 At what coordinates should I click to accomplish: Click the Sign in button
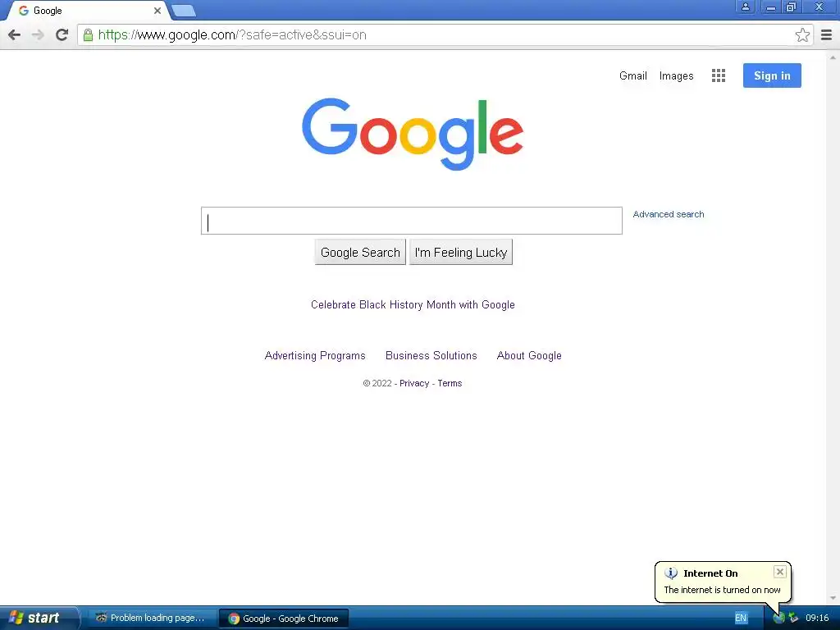(772, 75)
